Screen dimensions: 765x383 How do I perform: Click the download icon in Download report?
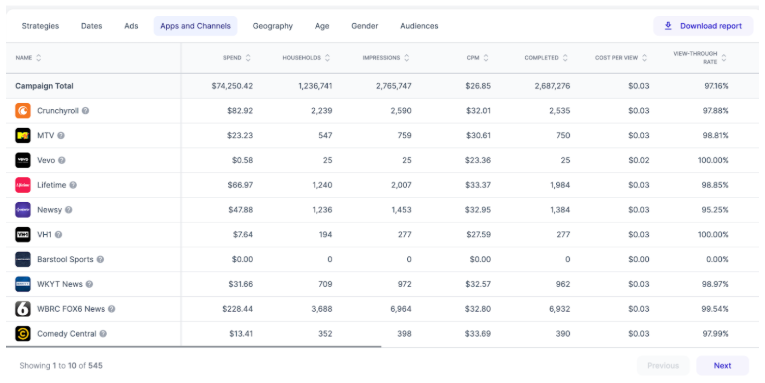[x=668, y=26]
